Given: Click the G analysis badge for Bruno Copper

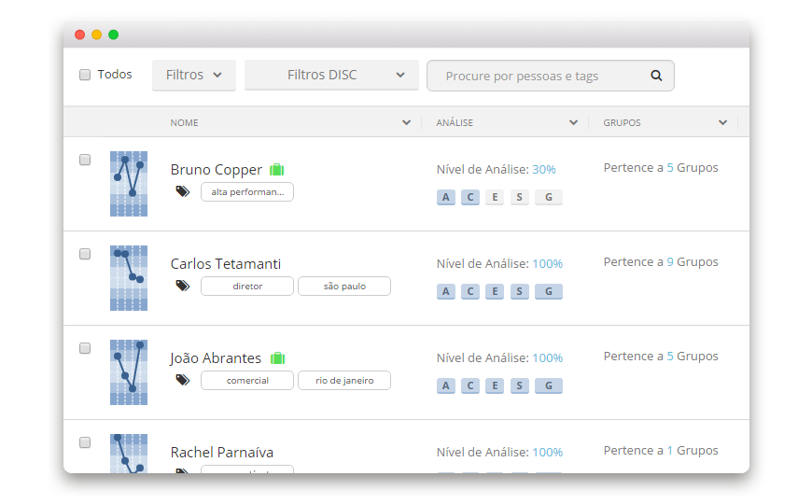Looking at the screenshot, I should coord(549,197).
